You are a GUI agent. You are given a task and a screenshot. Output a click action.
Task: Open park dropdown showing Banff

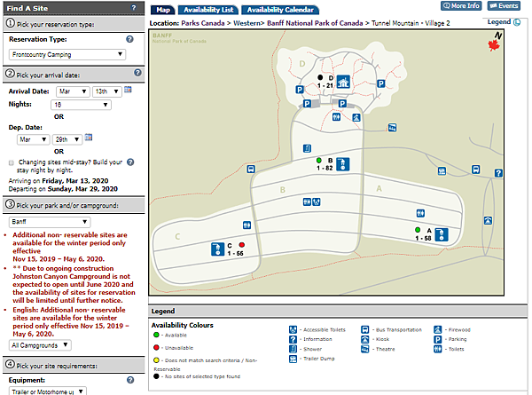click(50, 222)
